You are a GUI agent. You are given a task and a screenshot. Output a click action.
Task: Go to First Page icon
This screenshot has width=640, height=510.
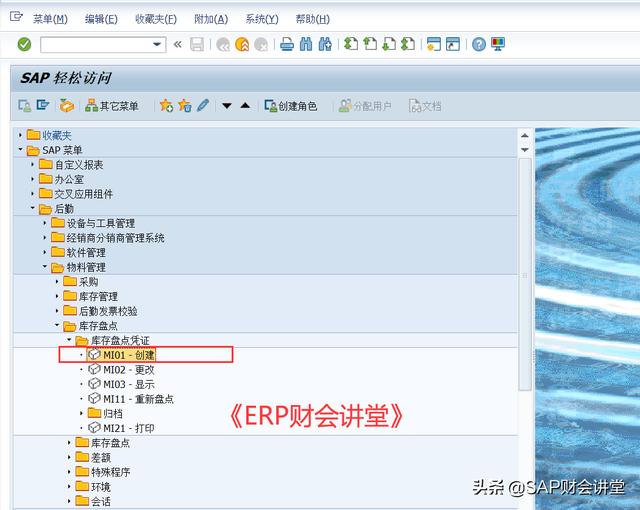point(351,44)
